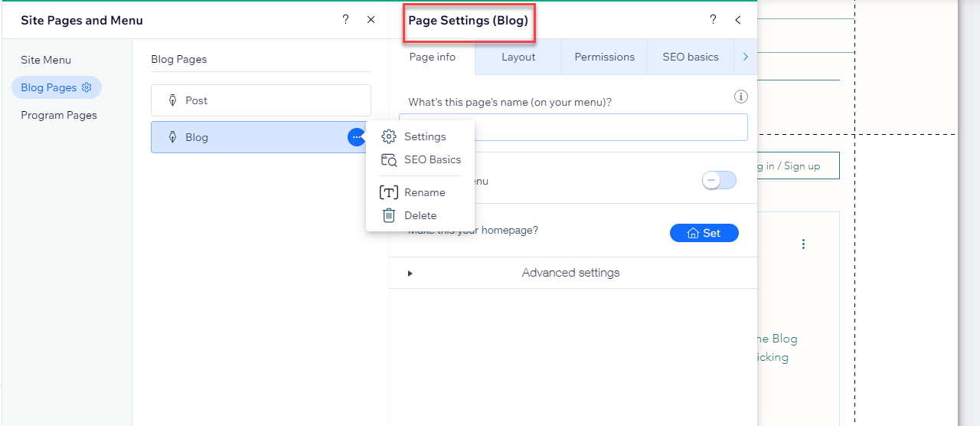Open the SEO basics tab

click(691, 57)
